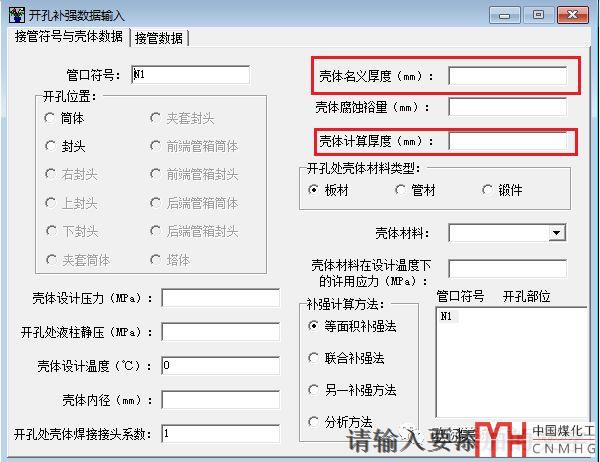Click the application icon in title bar
The height and width of the screenshot is (462, 600).
17,15
